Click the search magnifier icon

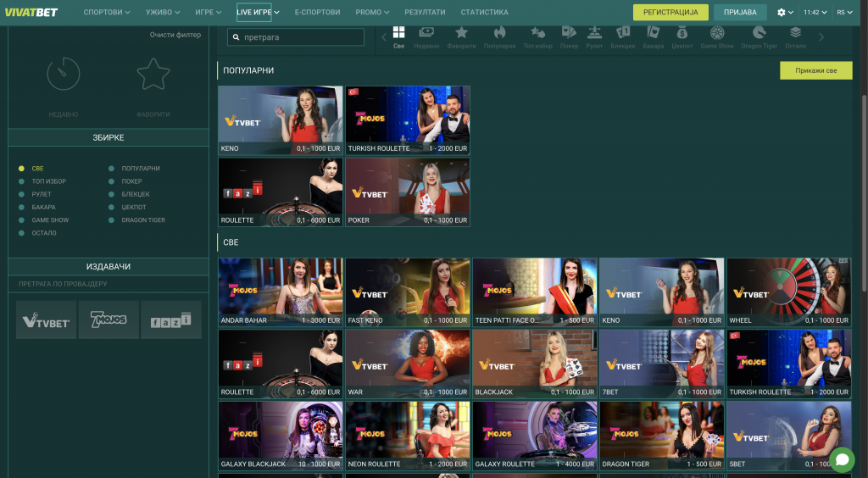[x=236, y=37]
